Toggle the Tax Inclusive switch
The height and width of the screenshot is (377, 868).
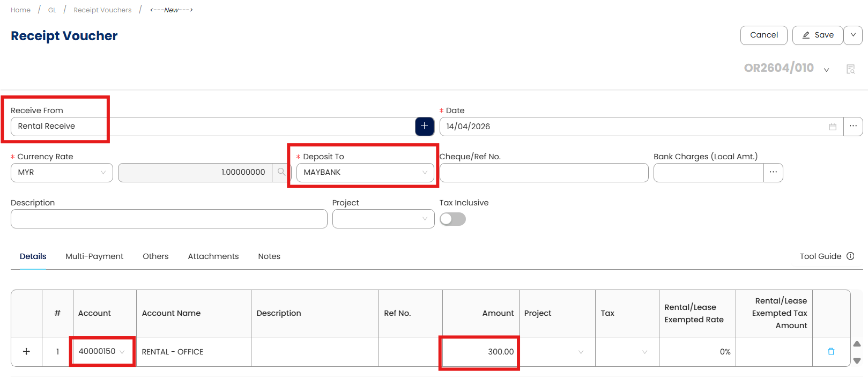click(452, 219)
